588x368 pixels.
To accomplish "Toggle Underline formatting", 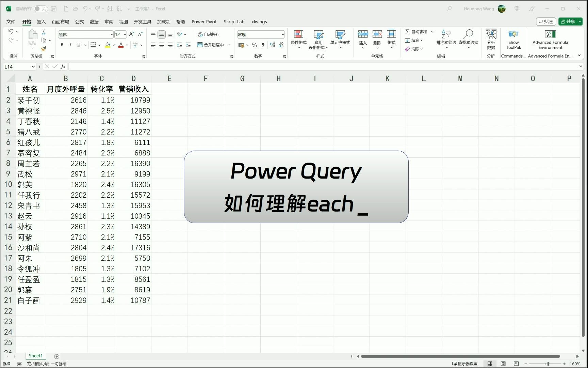I will coord(79,45).
